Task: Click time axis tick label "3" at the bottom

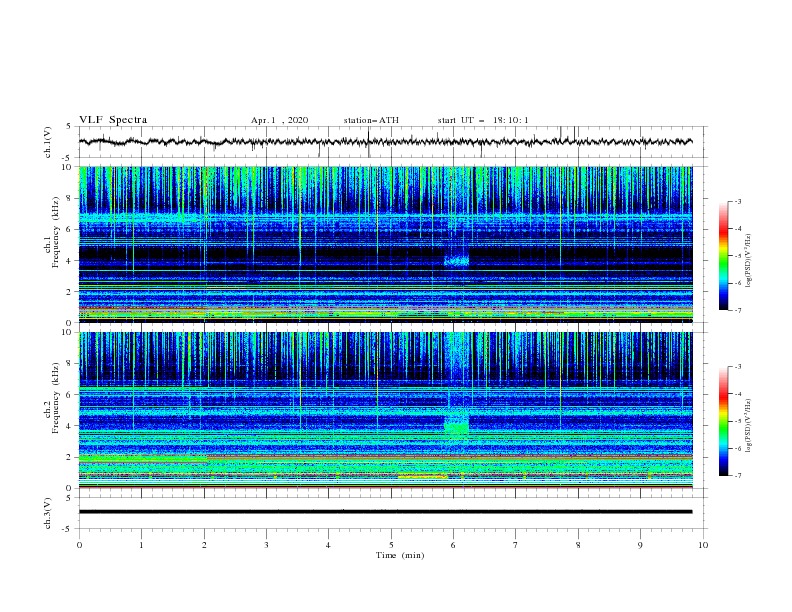Action: click(x=266, y=545)
